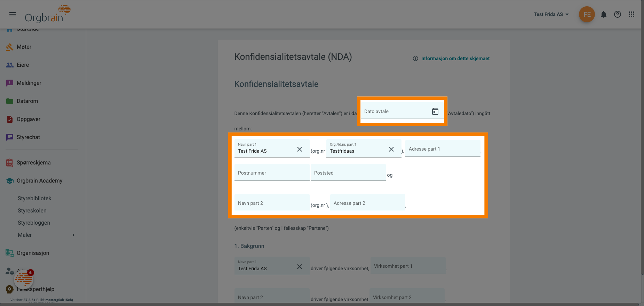644x306 pixels.
Task: Click the Navn part 2 field in party details
Action: [x=272, y=203]
